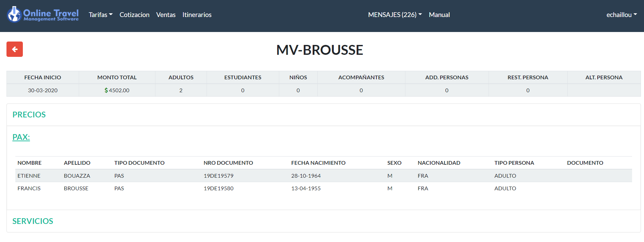
Task: Click the monto total value 4502.00
Action: point(119,91)
